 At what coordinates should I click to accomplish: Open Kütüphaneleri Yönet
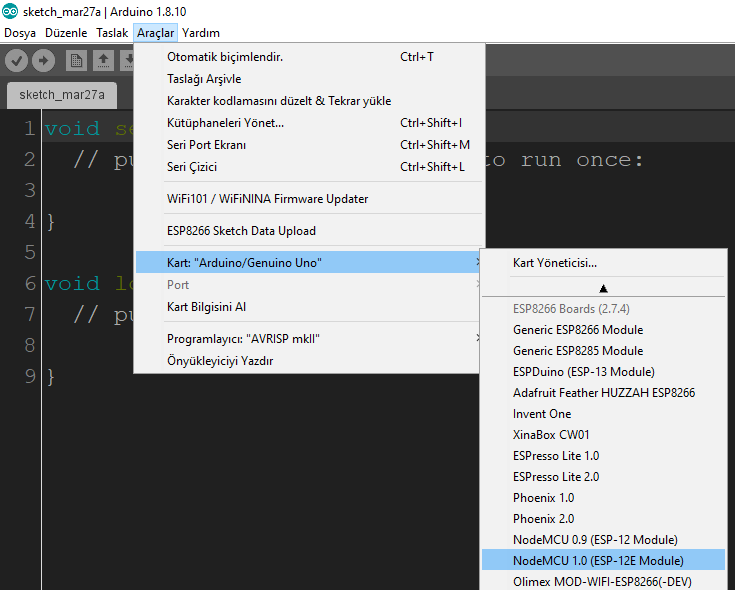[309, 123]
